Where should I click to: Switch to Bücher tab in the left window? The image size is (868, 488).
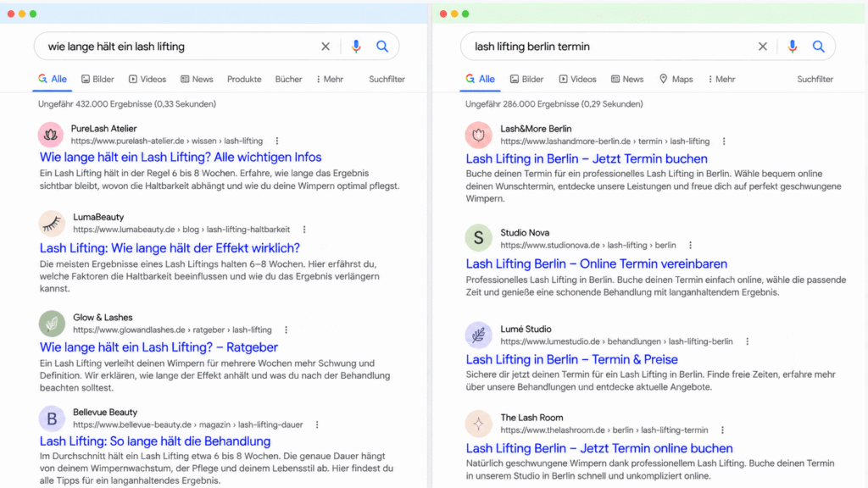(288, 79)
